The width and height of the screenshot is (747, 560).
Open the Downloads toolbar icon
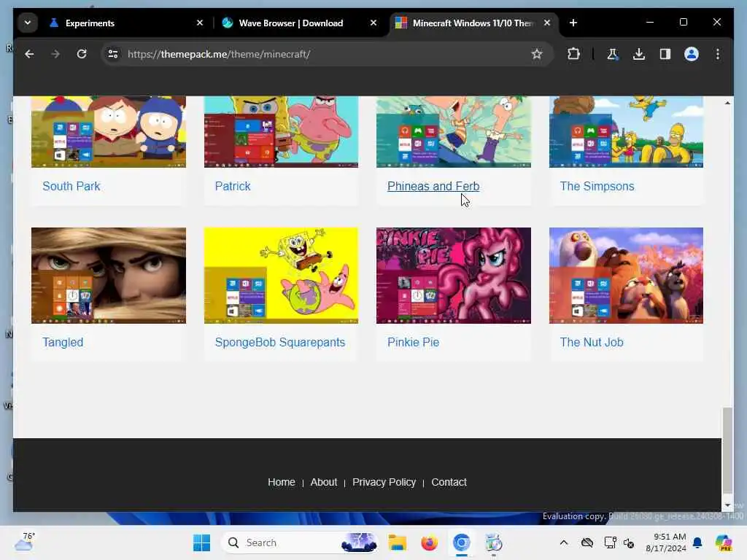coord(639,54)
